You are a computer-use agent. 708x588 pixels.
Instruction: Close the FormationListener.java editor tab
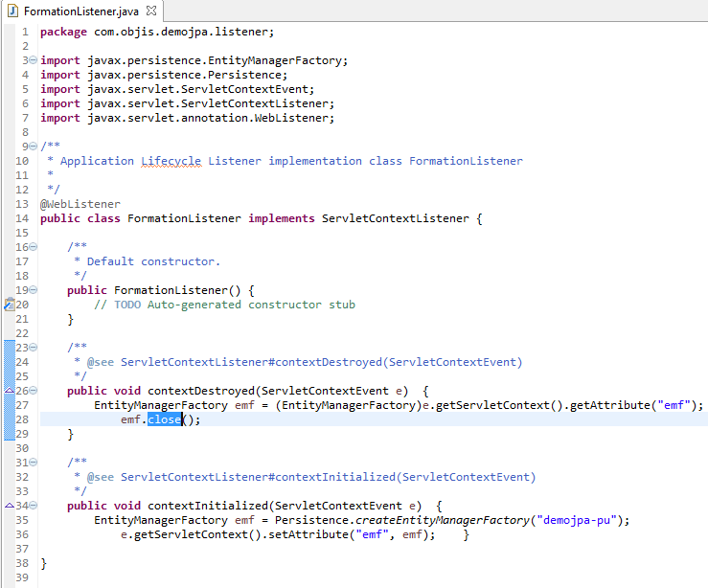click(151, 10)
